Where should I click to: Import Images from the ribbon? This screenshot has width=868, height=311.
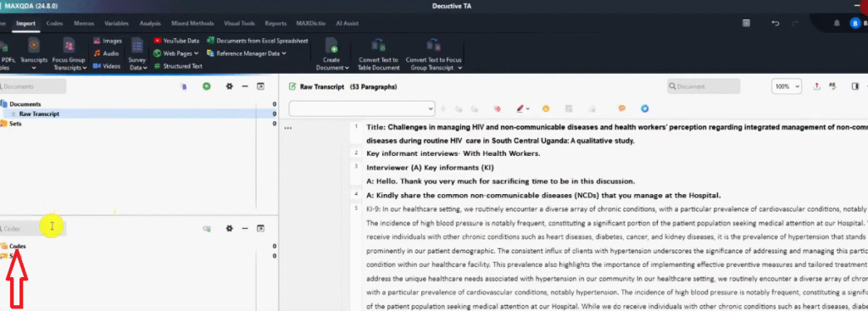coord(108,41)
